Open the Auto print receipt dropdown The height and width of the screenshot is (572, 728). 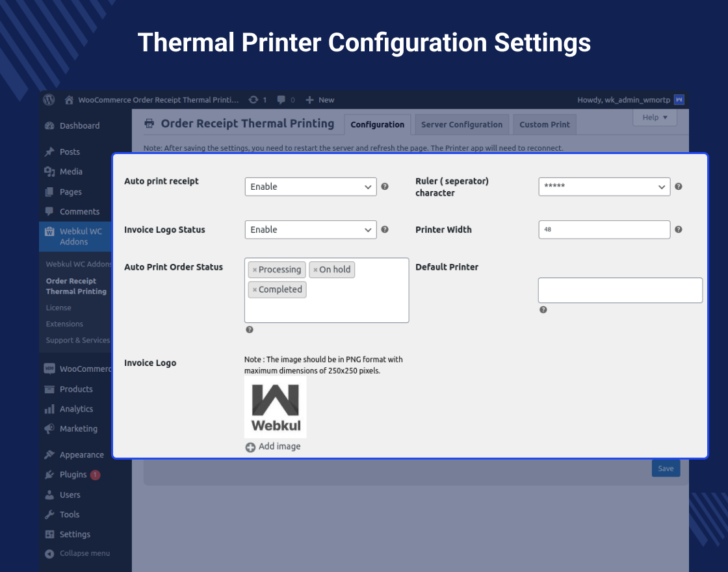311,187
